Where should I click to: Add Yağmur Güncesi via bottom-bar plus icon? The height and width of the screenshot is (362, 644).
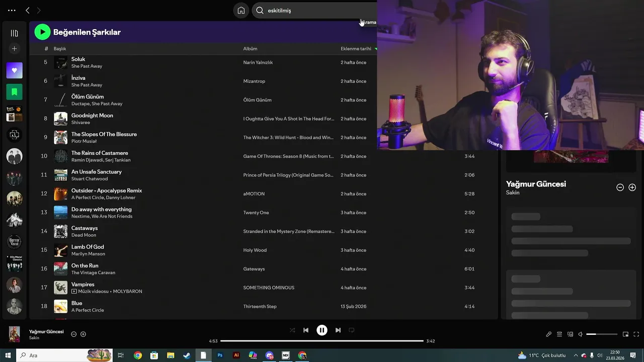pyautogui.click(x=83, y=334)
